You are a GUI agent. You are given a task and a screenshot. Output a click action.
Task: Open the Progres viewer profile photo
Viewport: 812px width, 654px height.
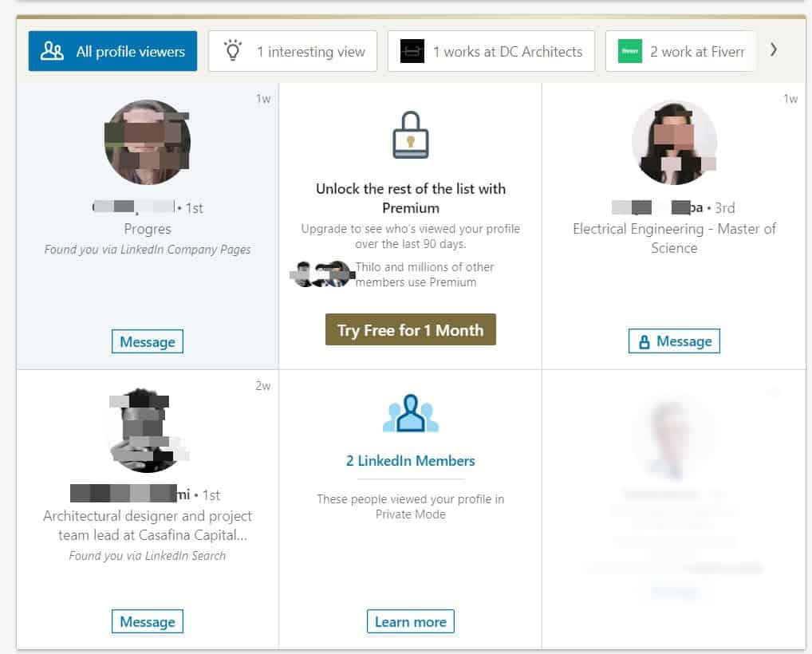coord(148,143)
